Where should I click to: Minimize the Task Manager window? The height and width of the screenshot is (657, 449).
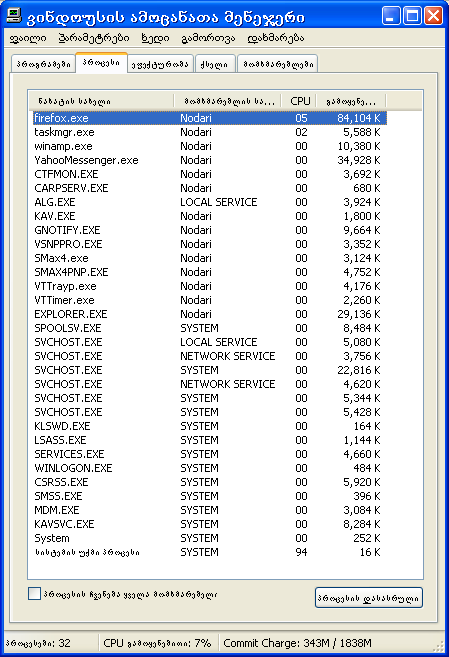391,16
